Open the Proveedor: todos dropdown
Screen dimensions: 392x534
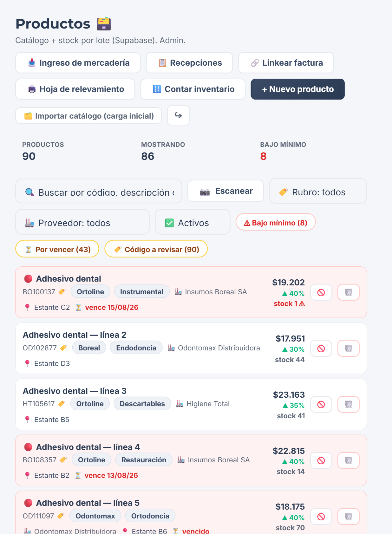tap(82, 222)
